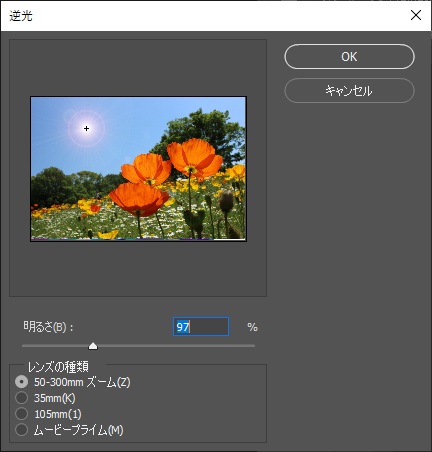Choose the ムービープライム(M) lens radio button
This screenshot has width=432, height=452.
tap(22, 430)
